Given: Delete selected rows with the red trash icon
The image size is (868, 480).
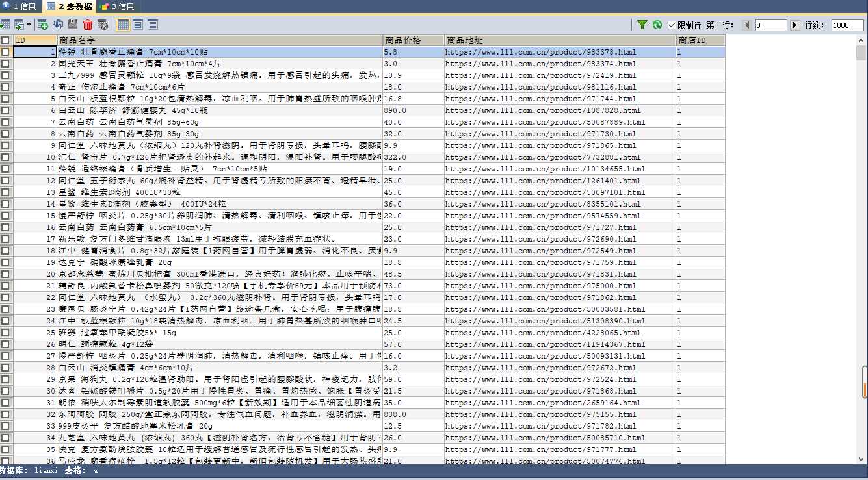Looking at the screenshot, I should click(88, 25).
